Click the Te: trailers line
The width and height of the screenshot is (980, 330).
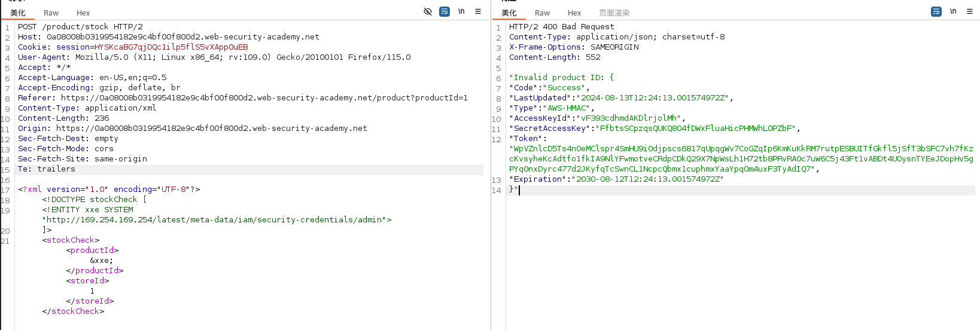click(47, 169)
